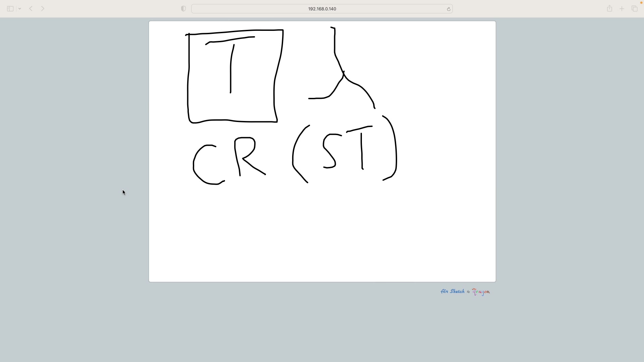Go back with the back arrow
The height and width of the screenshot is (362, 644).
coord(31,9)
